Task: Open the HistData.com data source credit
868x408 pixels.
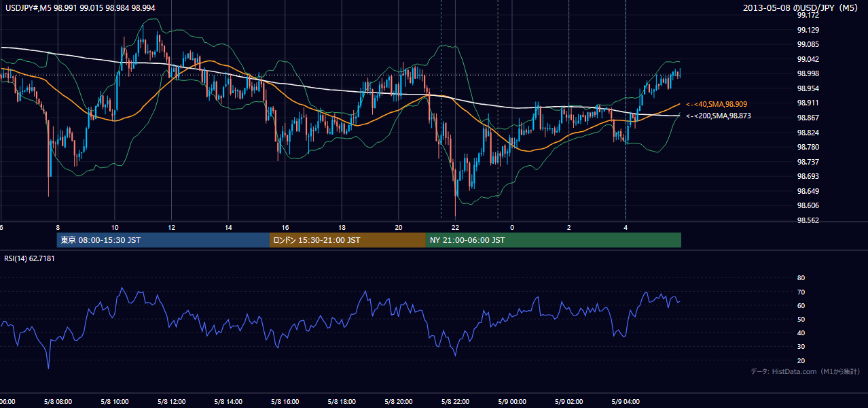Action: click(x=805, y=371)
